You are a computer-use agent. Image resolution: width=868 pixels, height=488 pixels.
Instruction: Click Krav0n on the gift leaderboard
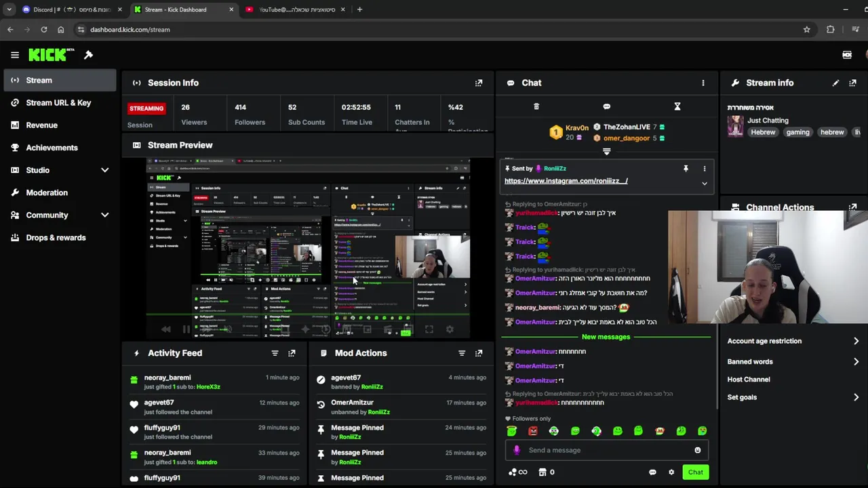[x=577, y=127]
